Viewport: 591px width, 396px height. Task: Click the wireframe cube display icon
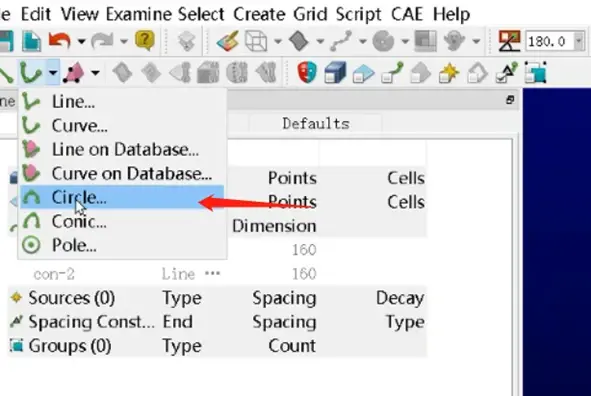(256, 41)
